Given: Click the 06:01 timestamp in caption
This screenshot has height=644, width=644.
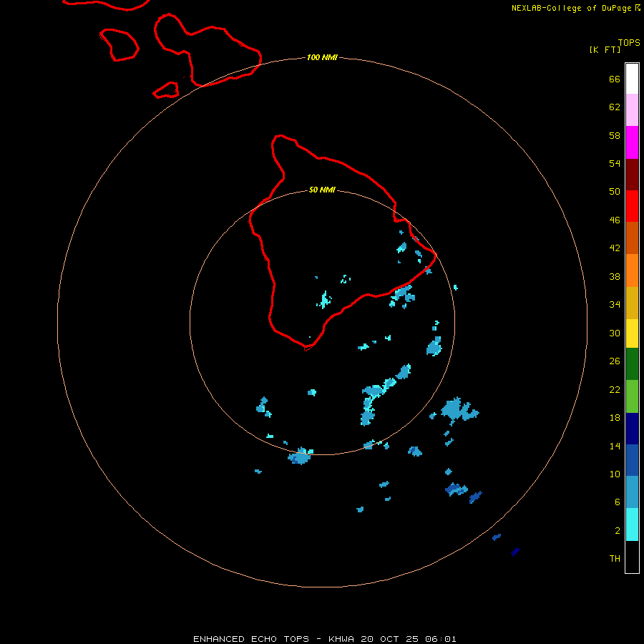Looking at the screenshot, I should pyautogui.click(x=441, y=639).
